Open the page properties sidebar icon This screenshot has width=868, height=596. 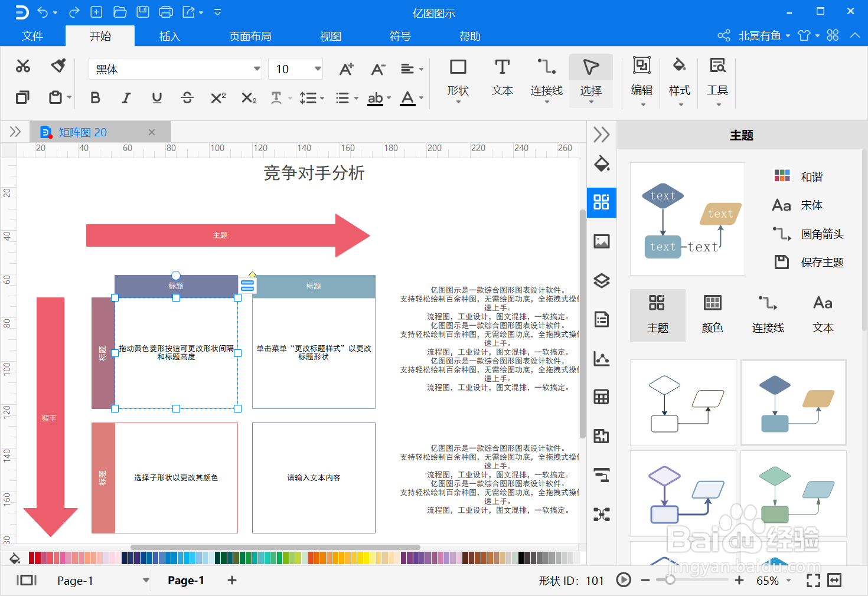pyautogui.click(x=601, y=319)
